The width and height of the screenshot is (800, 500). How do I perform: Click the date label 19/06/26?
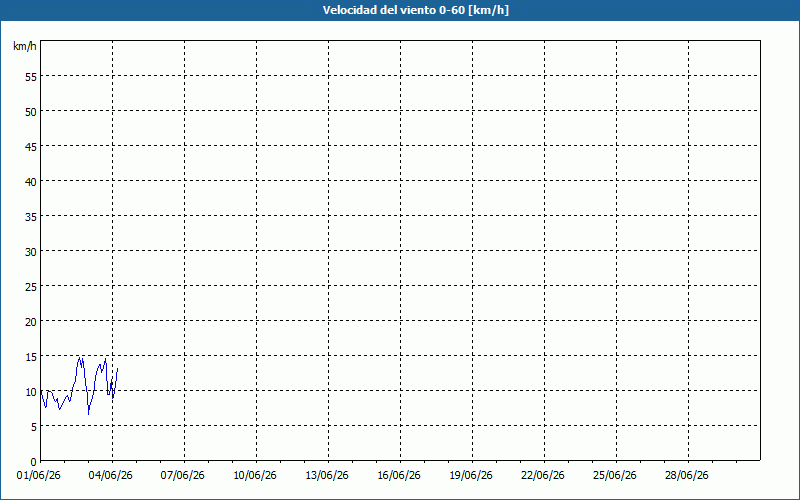470,476
